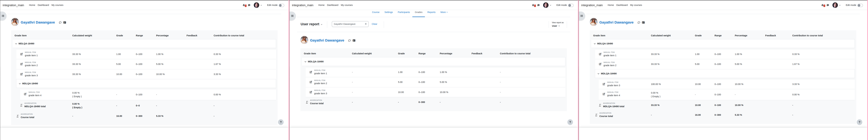Click the '5.33 %' course total percentage, right panel
This screenshot has width=868, height=140.
coord(738,115)
